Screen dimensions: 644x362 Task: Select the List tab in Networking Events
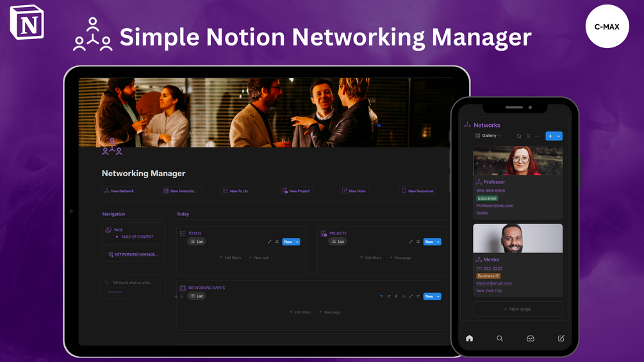[196, 297]
